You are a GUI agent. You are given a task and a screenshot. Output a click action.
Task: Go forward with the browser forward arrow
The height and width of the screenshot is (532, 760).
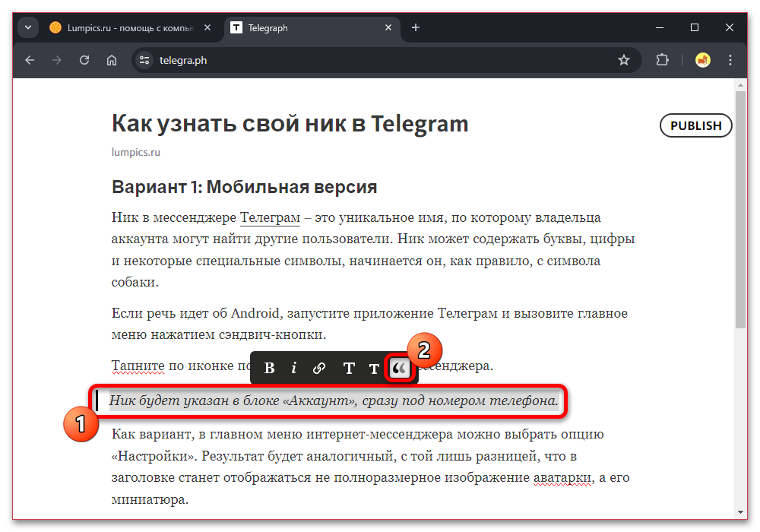coord(57,60)
